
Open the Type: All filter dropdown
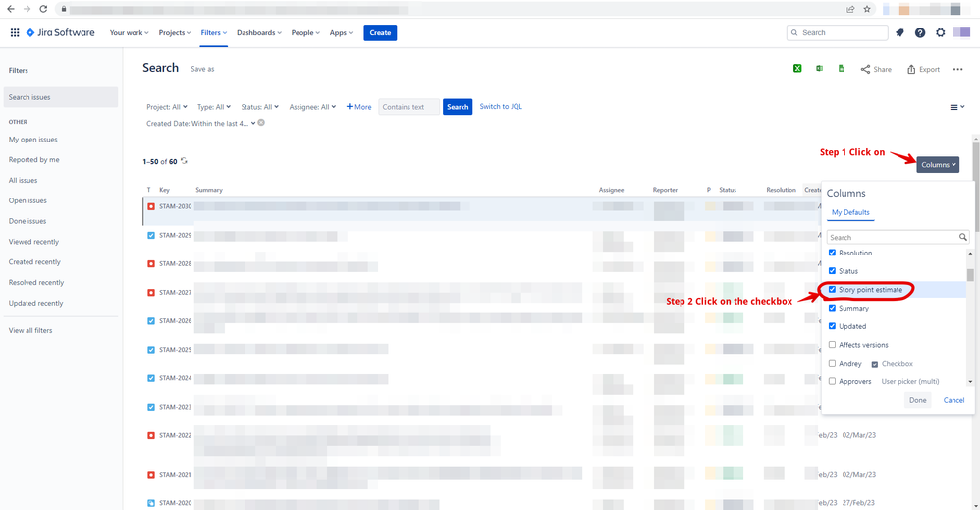pos(214,107)
